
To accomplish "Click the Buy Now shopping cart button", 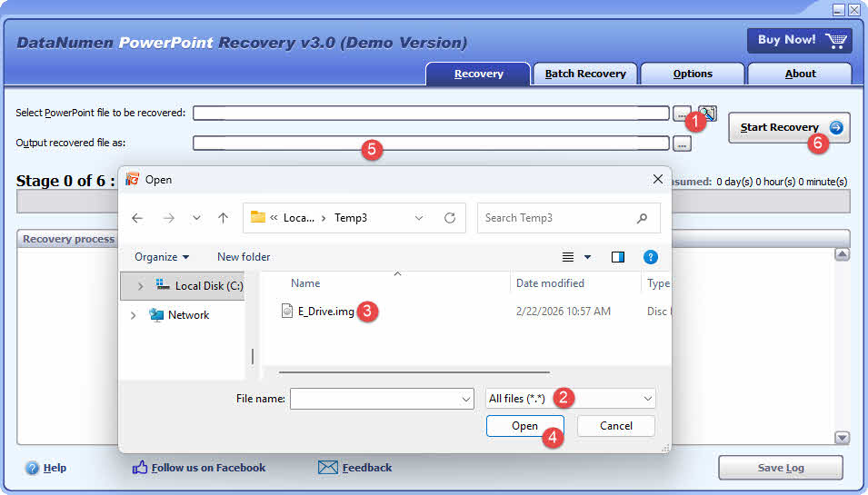I will (x=799, y=40).
